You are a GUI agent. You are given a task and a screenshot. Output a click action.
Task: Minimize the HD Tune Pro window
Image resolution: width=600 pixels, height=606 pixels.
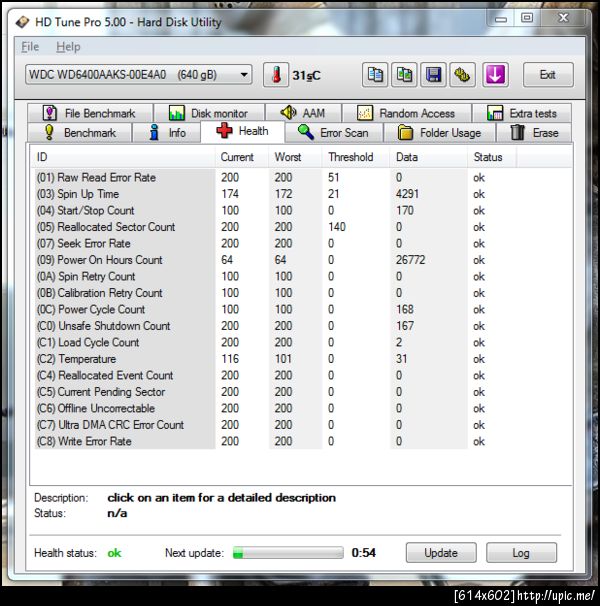pos(501,19)
